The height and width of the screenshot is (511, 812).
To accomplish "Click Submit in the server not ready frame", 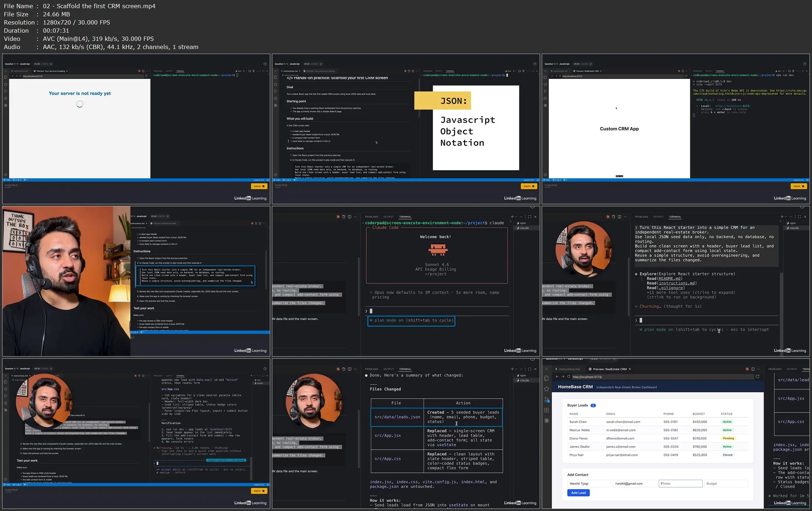I will click(259, 186).
